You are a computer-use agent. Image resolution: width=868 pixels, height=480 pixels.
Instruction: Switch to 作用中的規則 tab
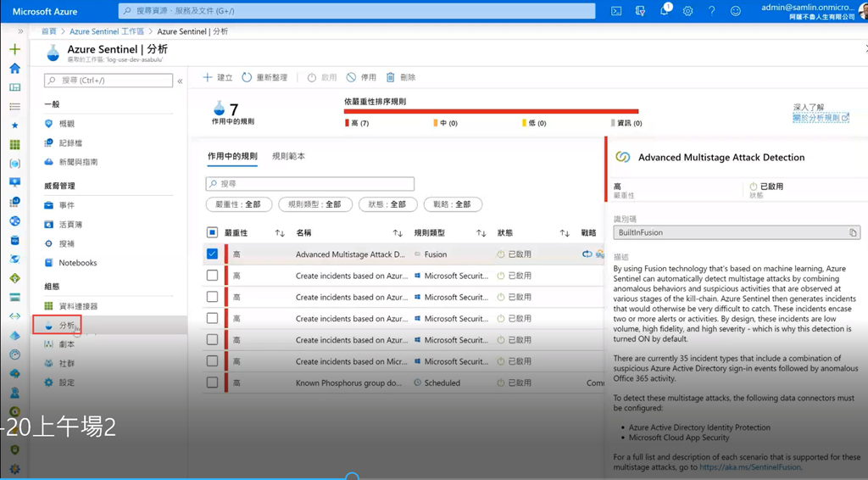[x=232, y=156]
